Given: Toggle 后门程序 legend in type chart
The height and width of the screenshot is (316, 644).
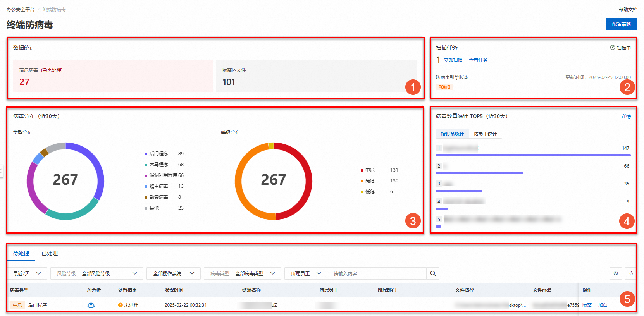Looking at the screenshot, I should click(157, 154).
